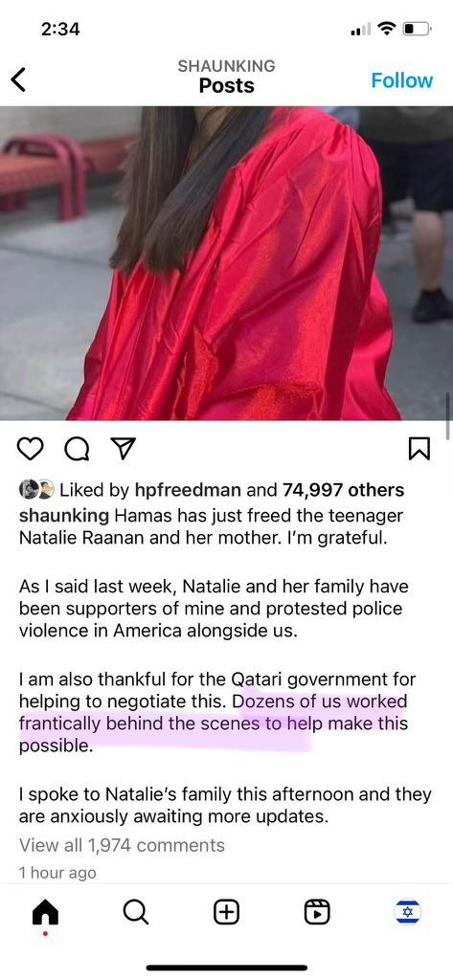Open Search tab with magnifier icon

tap(136, 912)
